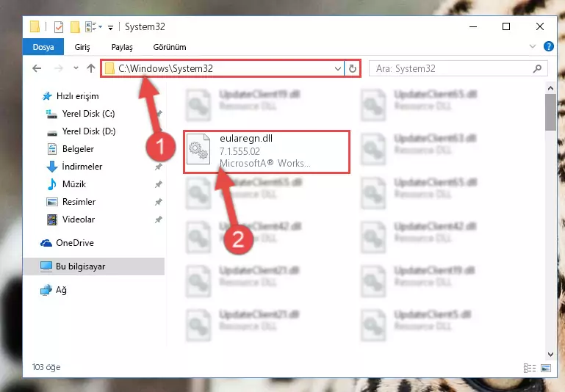Click the pin icon next to Resimler
The height and width of the screenshot is (392, 565).
158,202
